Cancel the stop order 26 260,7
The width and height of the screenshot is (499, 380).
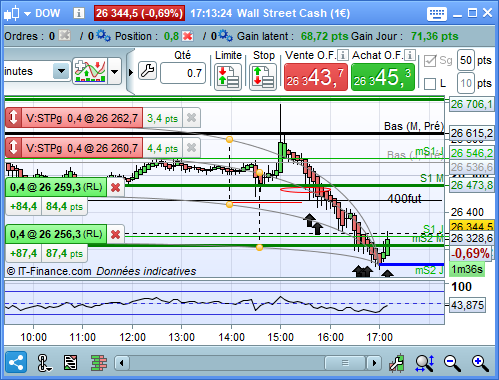point(191,147)
